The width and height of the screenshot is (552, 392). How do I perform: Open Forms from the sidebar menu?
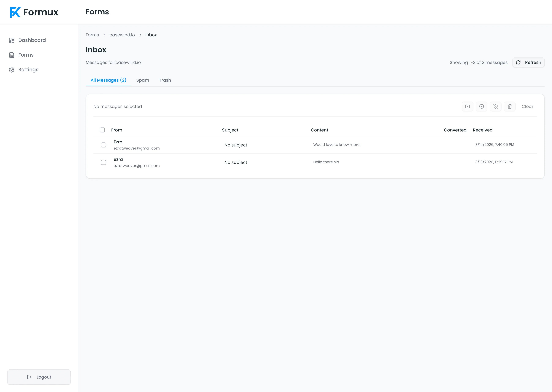[x=26, y=55]
